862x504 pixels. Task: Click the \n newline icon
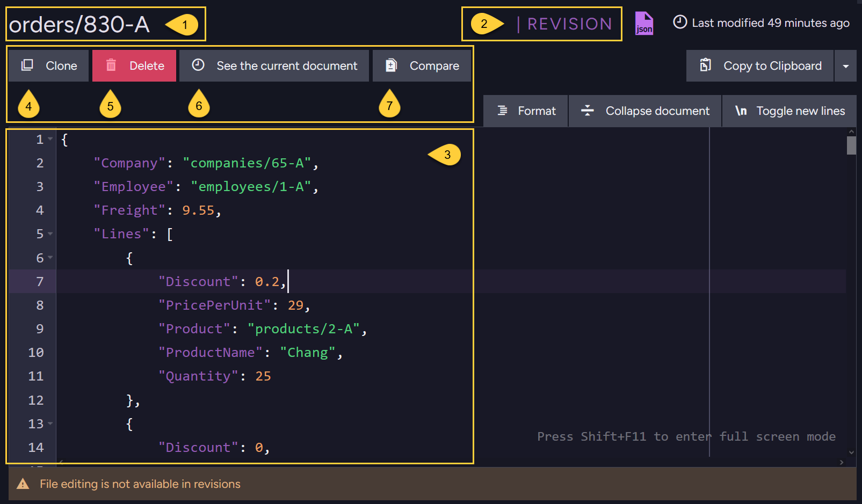(x=741, y=111)
